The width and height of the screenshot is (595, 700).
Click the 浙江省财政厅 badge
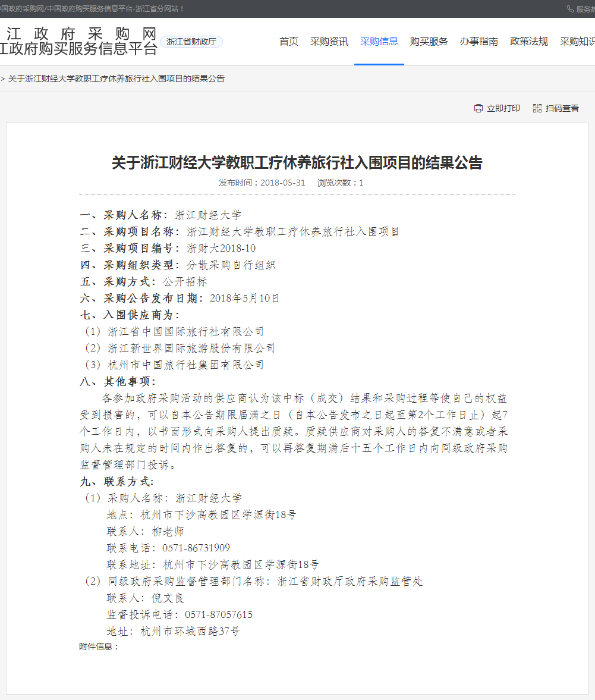coord(191,42)
